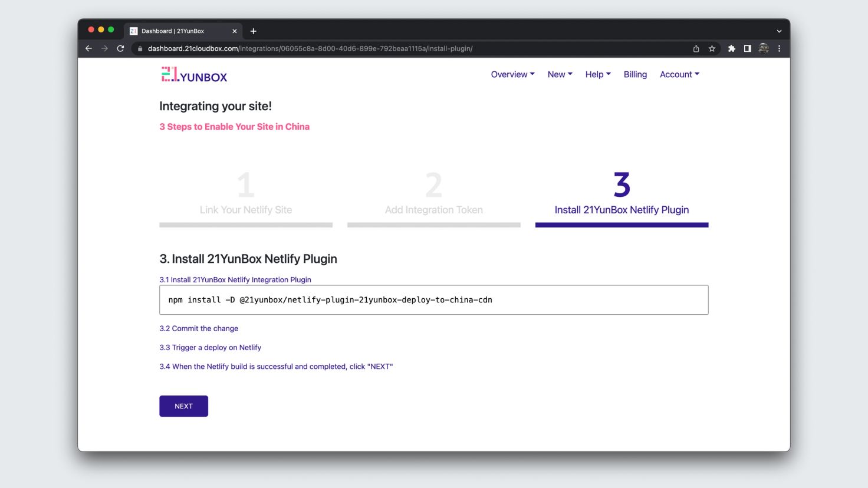
Task: Expand the Overview dropdown menu
Action: coord(512,74)
